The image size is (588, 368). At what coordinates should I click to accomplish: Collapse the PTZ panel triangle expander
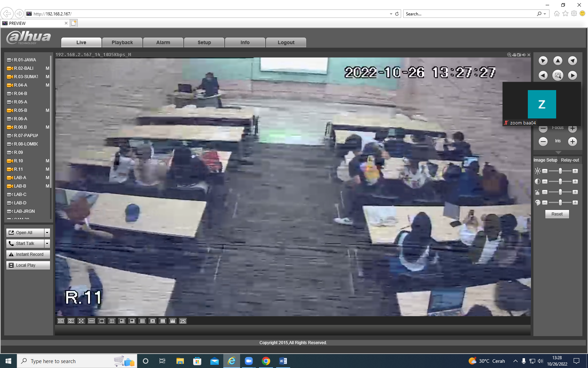(x=558, y=152)
